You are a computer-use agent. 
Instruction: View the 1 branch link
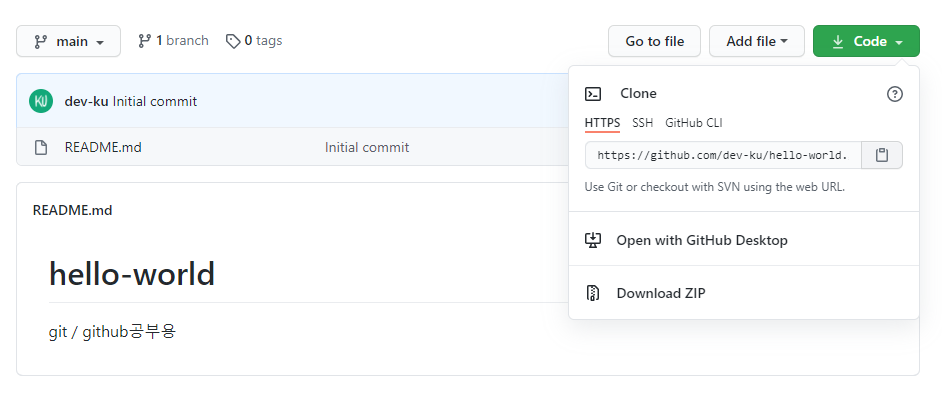173,41
